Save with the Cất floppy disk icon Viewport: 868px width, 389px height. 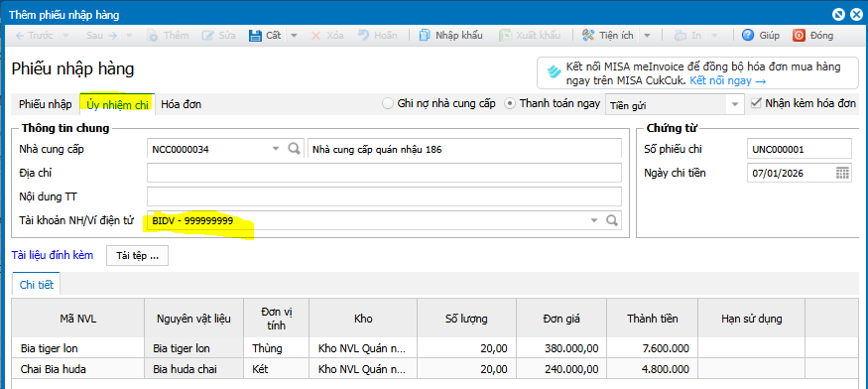point(255,36)
